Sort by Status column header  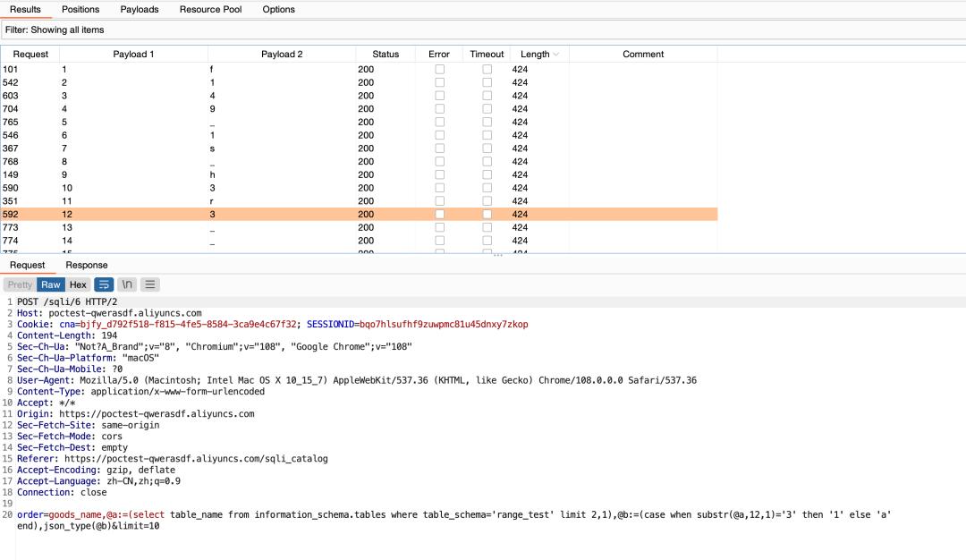click(386, 55)
